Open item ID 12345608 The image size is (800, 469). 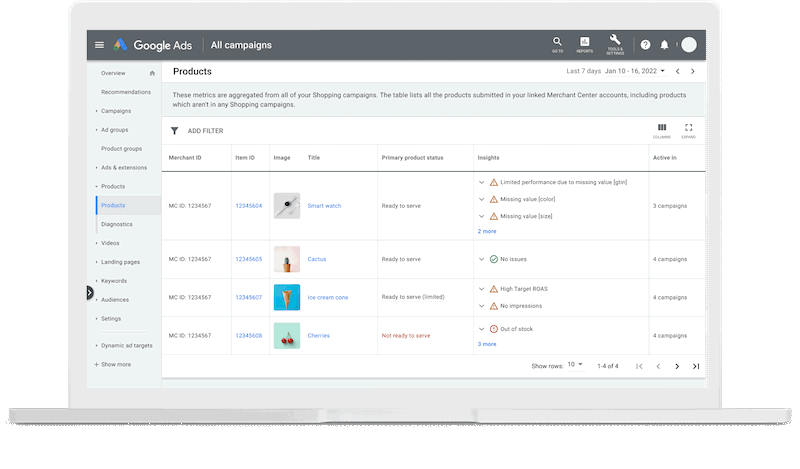[248, 336]
